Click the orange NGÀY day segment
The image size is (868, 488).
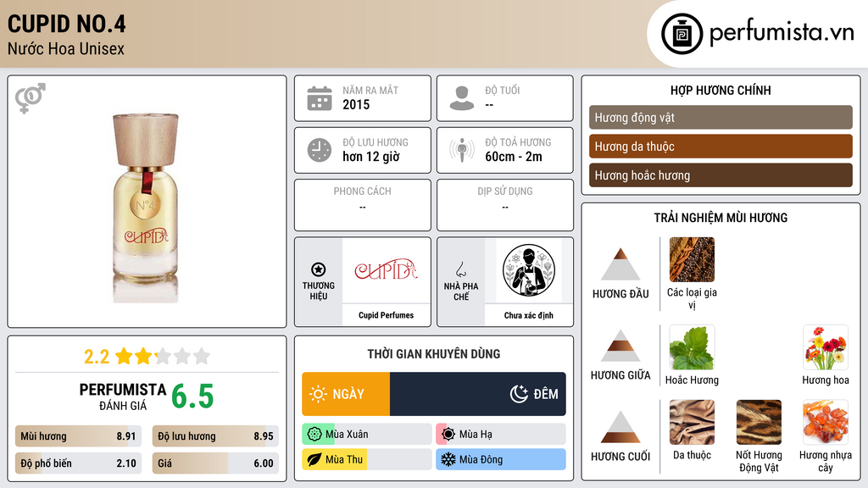(346, 394)
